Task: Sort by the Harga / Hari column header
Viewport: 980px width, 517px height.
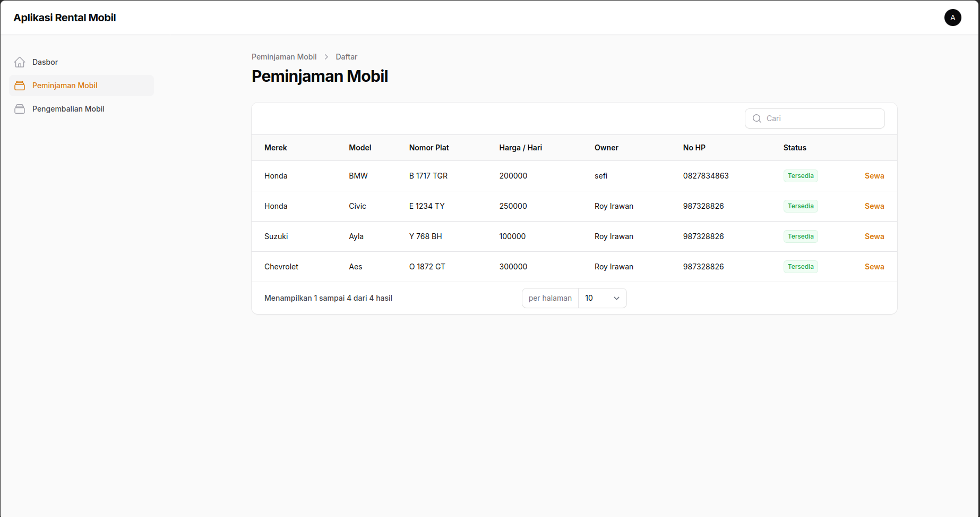Action: tap(521, 147)
